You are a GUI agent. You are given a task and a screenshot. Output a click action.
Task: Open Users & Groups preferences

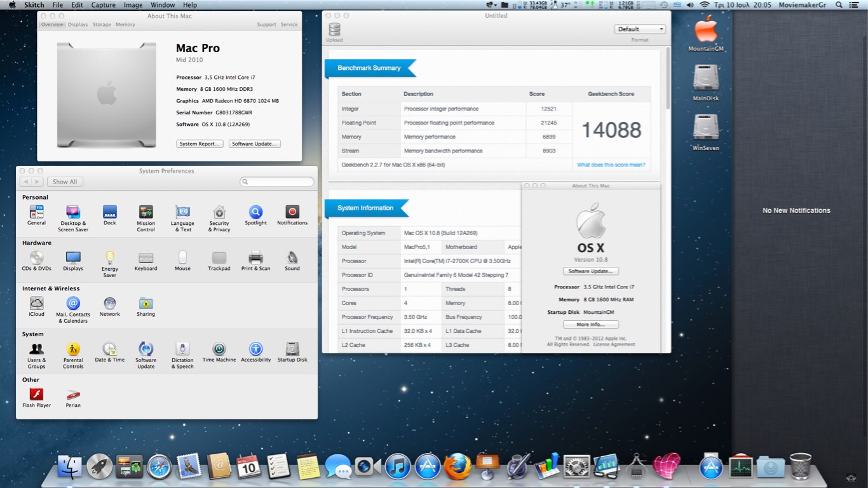[x=36, y=356]
